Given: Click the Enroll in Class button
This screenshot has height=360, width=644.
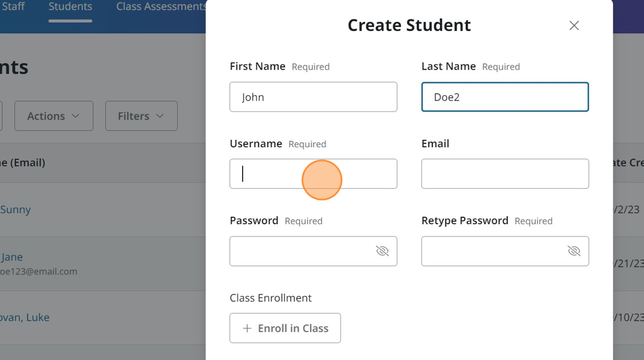Looking at the screenshot, I should (285, 328).
